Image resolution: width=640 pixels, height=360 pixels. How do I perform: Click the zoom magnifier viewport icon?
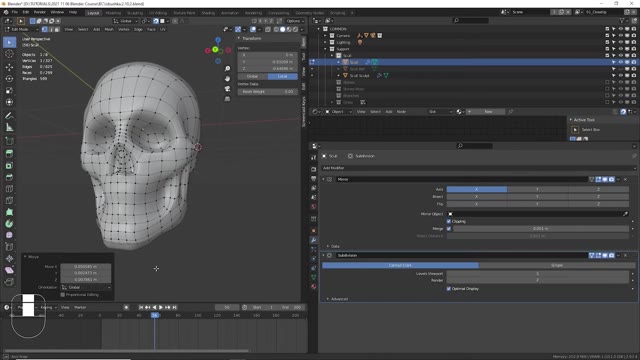(227, 69)
